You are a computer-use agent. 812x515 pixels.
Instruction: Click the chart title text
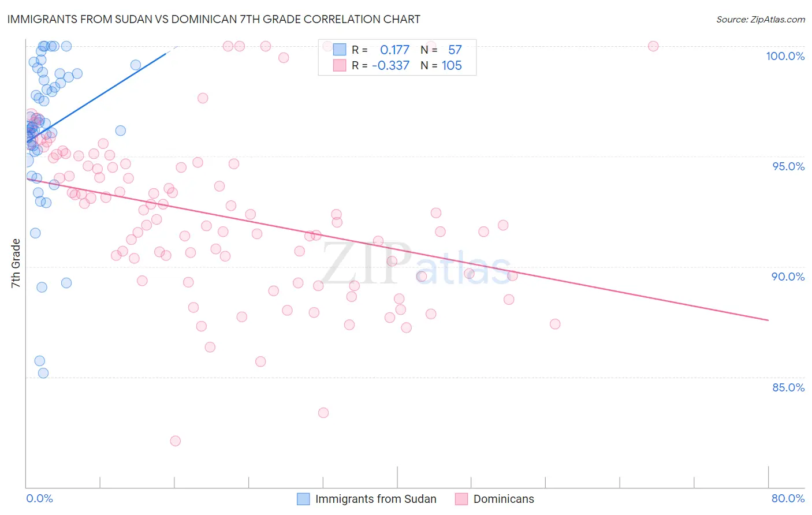coord(214,19)
